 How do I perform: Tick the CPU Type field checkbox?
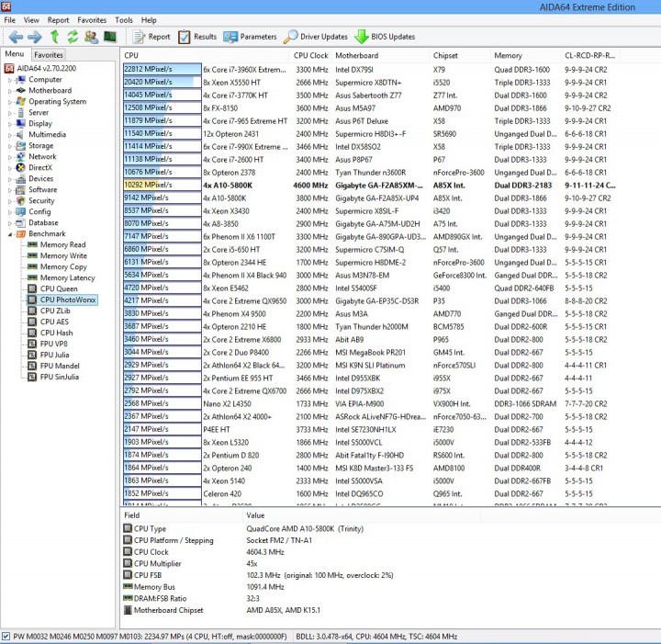point(128,528)
